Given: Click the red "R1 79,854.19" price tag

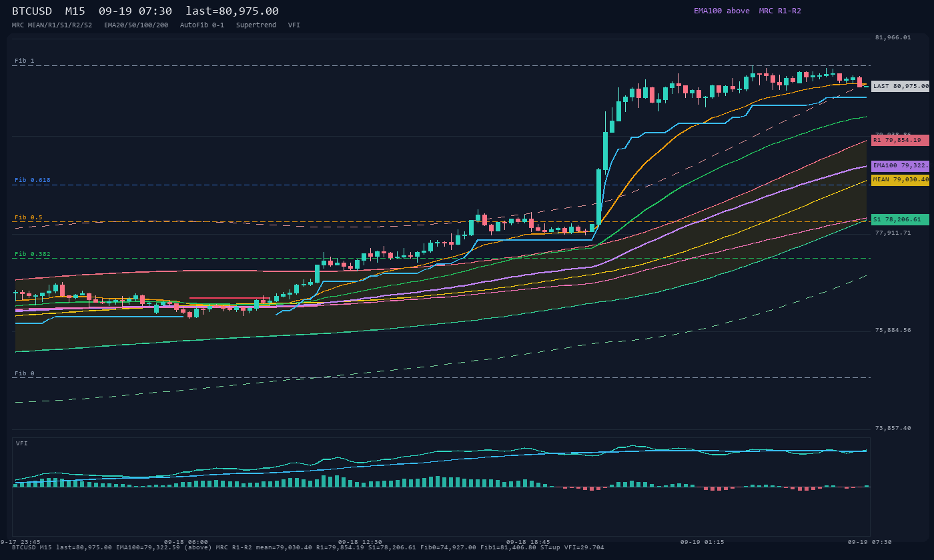Looking at the screenshot, I should point(900,140).
